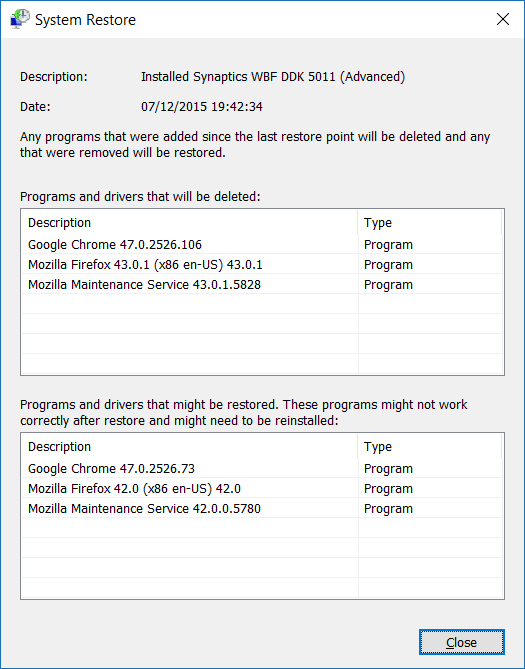Sort restored programs list by Description header
Image resolution: width=525 pixels, height=669 pixels.
tap(190, 446)
